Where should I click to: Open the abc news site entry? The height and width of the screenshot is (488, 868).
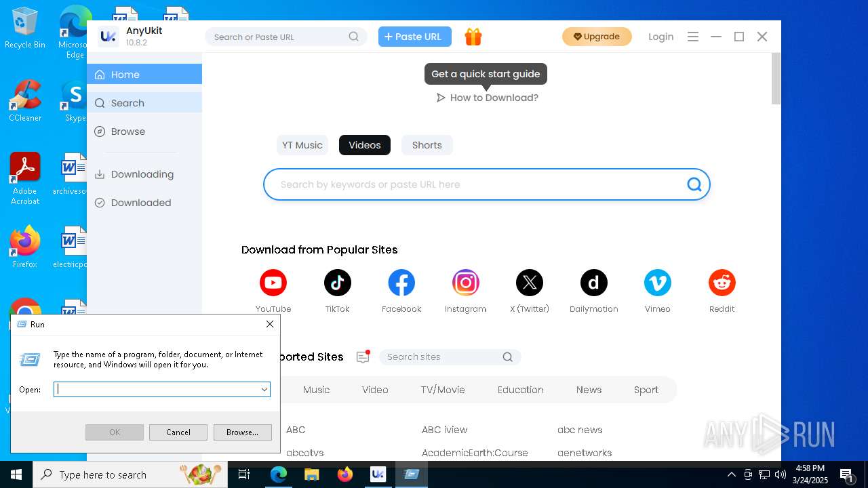point(580,430)
